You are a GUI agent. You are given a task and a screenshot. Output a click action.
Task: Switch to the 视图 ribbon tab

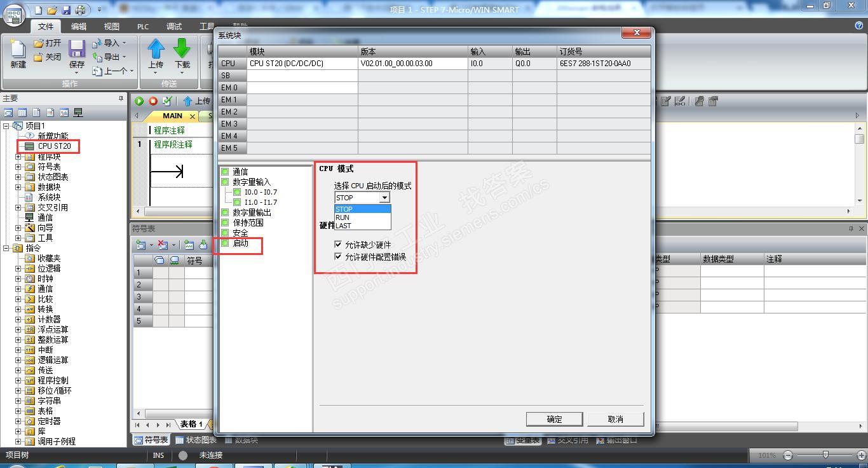[x=112, y=27]
